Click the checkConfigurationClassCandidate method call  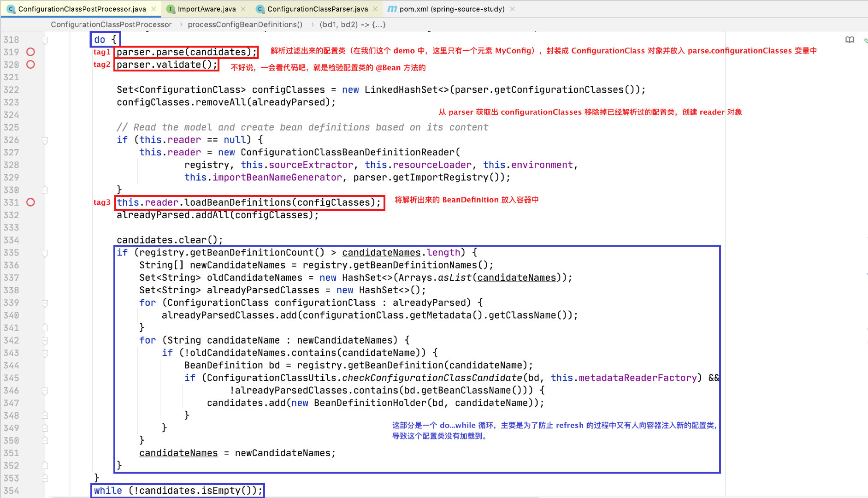(432, 378)
